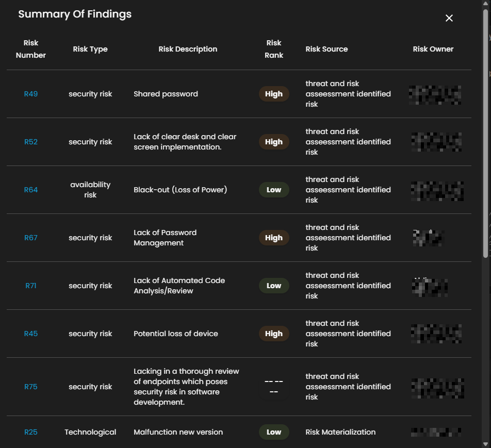Click Low badge for Malfunction new version
Screen dimensions: 491x448
coord(274,432)
